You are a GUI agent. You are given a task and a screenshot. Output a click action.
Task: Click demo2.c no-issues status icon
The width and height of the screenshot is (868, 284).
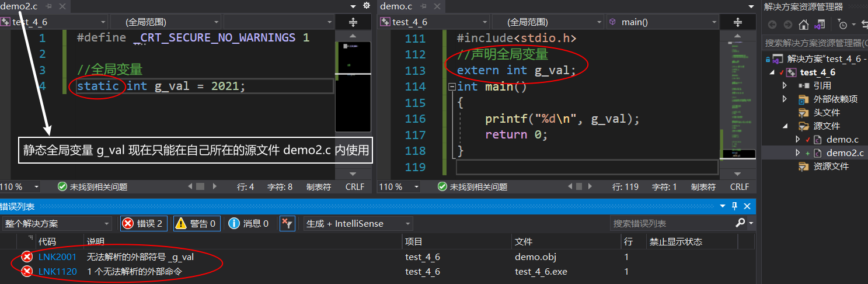click(62, 187)
